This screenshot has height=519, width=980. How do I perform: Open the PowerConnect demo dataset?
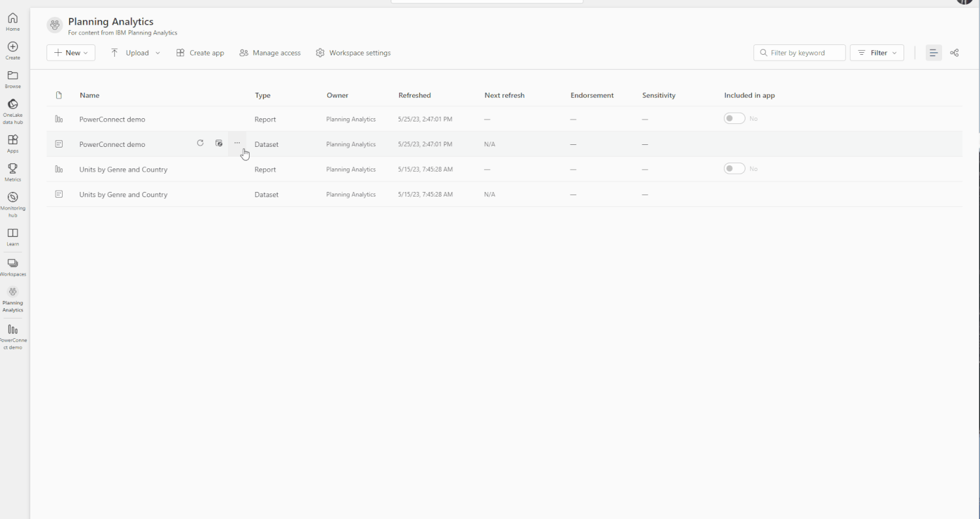click(112, 144)
